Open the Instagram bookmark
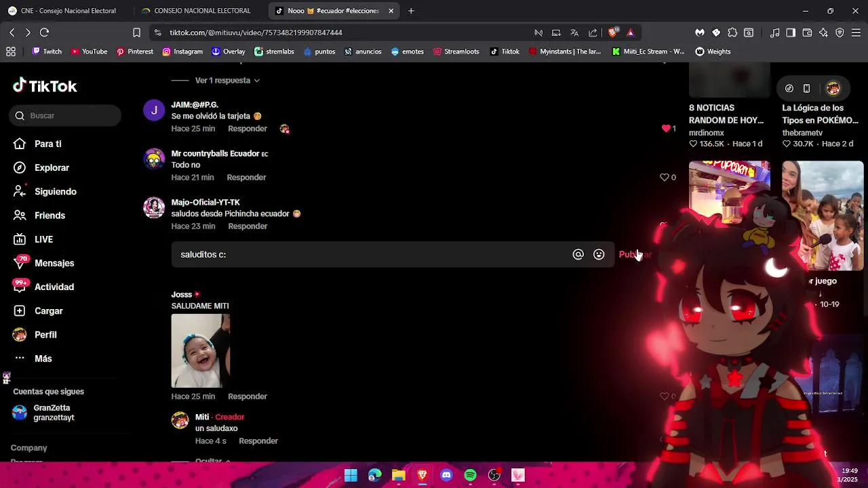This screenshot has width=868, height=488. pyautogui.click(x=182, y=52)
